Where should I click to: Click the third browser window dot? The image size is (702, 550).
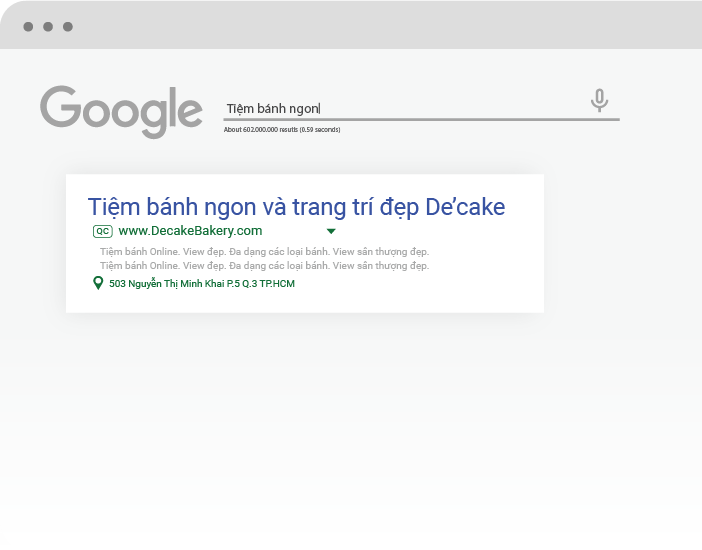(x=68, y=27)
